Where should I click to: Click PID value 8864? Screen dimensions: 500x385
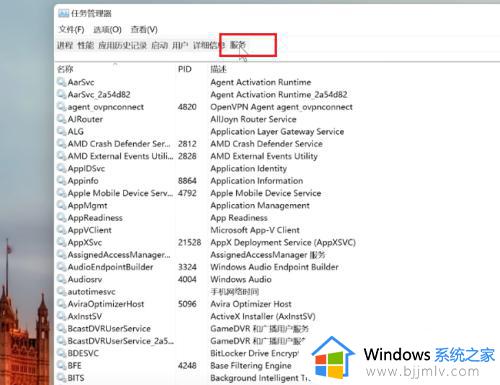187,181
